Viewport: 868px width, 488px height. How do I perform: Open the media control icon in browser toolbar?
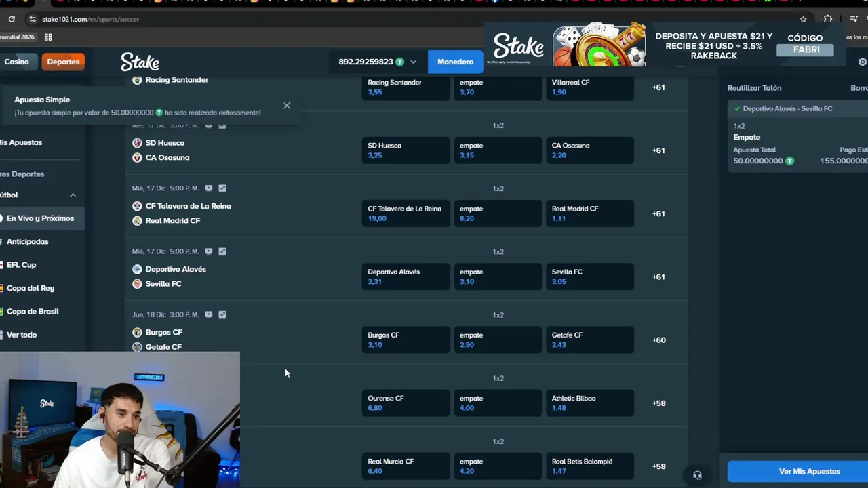854,19
